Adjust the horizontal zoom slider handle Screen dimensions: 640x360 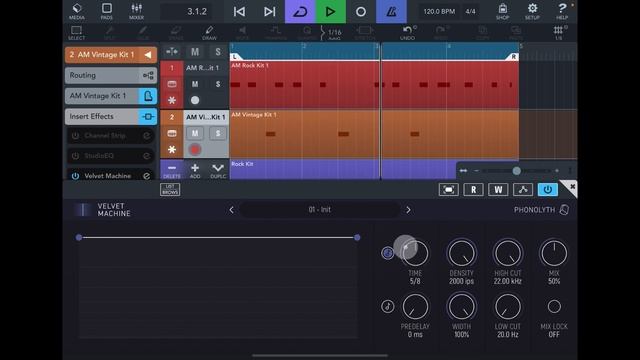(516, 171)
